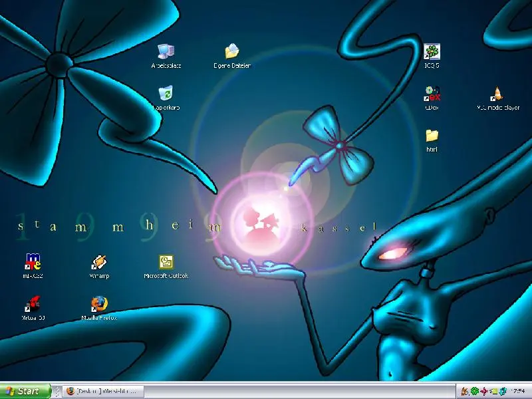Open the Arbeitsplatz desktop icon
Screen dimensions: 532x399
tap(166, 53)
